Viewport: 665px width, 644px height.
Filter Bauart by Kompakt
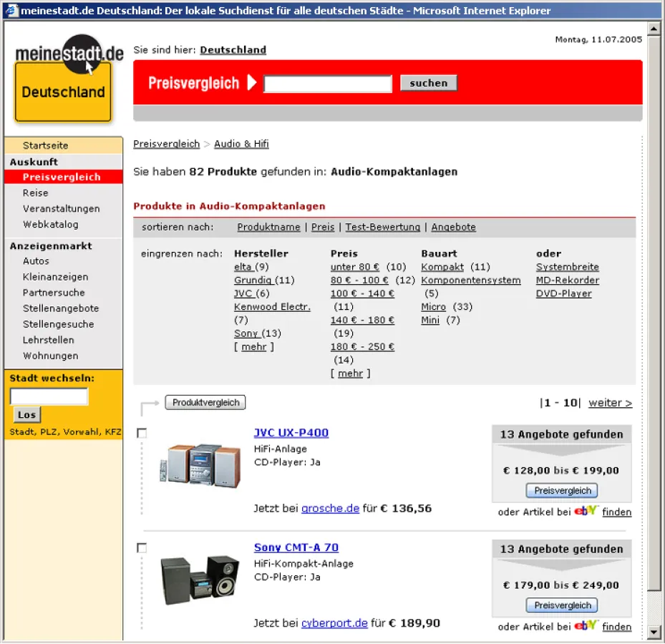[442, 267]
